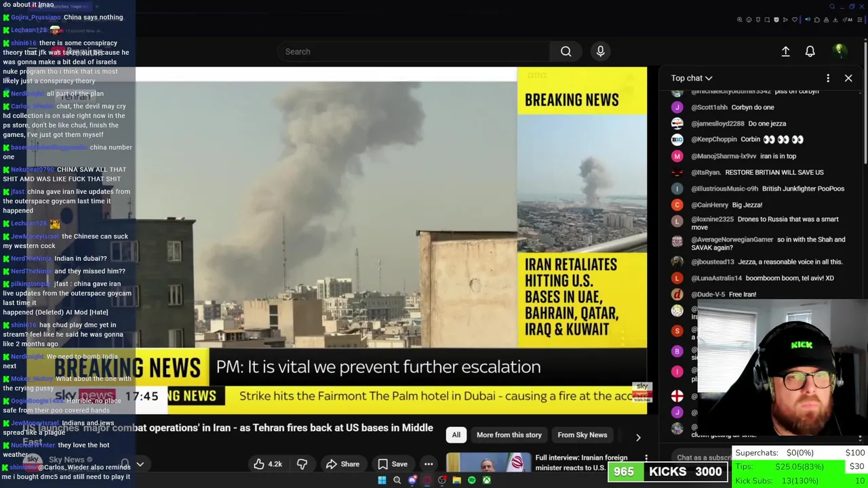Select the All filter chip
The height and width of the screenshot is (488, 868).
tap(456, 435)
